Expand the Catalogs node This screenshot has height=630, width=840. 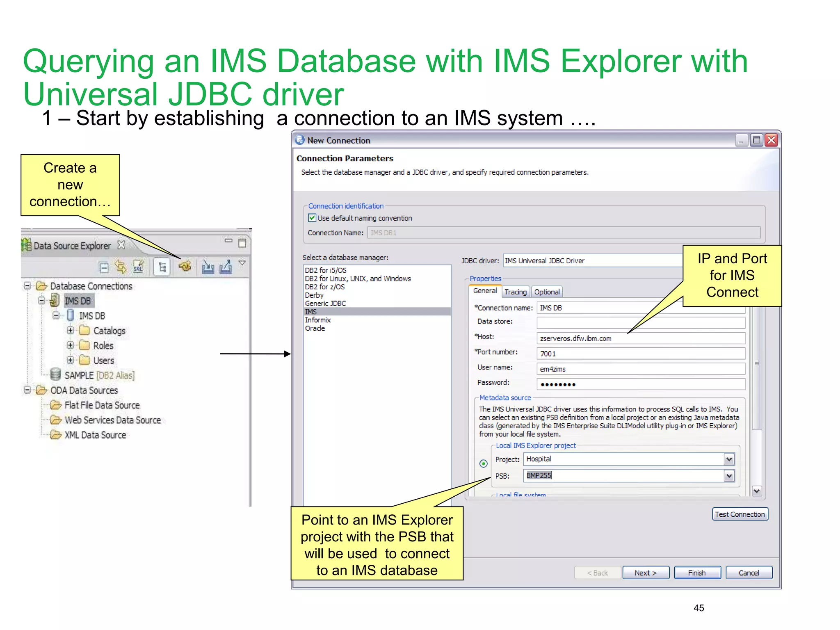pyautogui.click(x=71, y=330)
